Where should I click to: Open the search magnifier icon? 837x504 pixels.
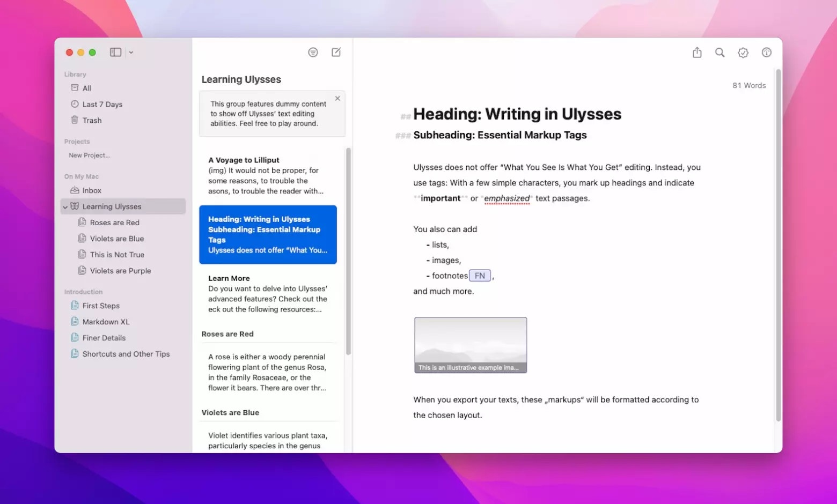720,52
